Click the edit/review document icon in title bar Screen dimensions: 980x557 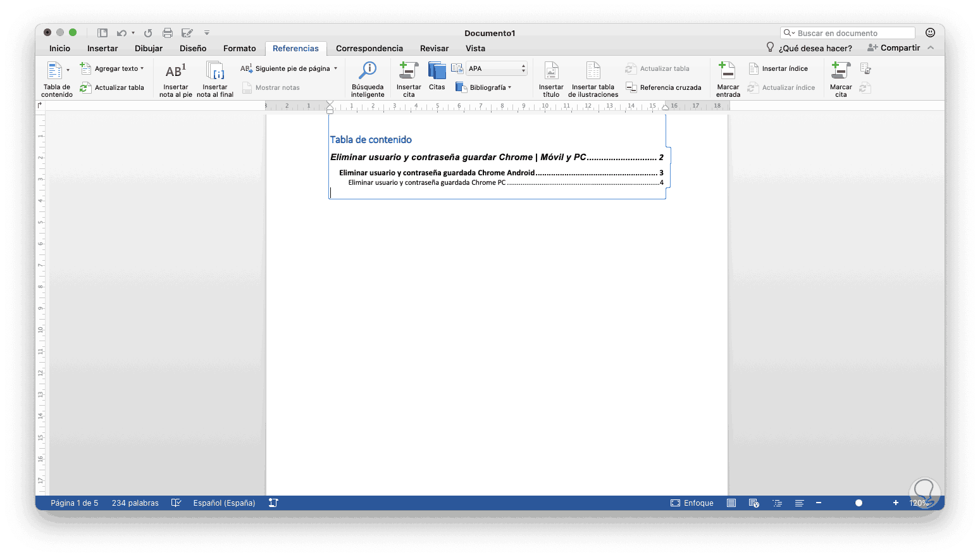(187, 33)
